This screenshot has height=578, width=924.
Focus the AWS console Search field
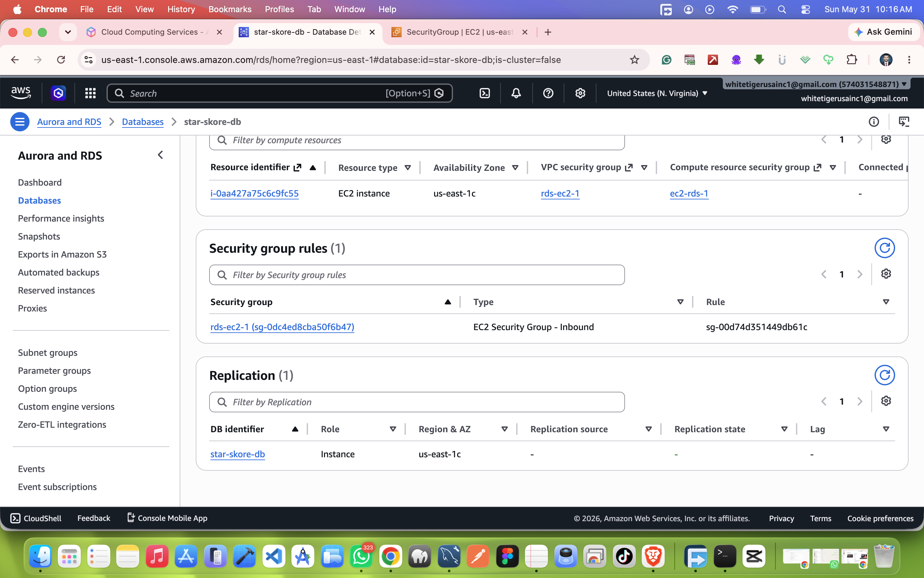(x=279, y=93)
